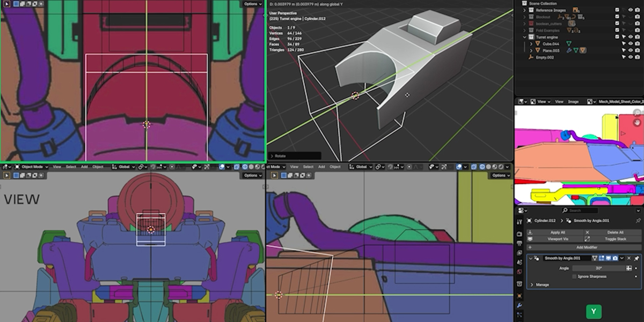Open Image menu in image editor header

(574, 101)
